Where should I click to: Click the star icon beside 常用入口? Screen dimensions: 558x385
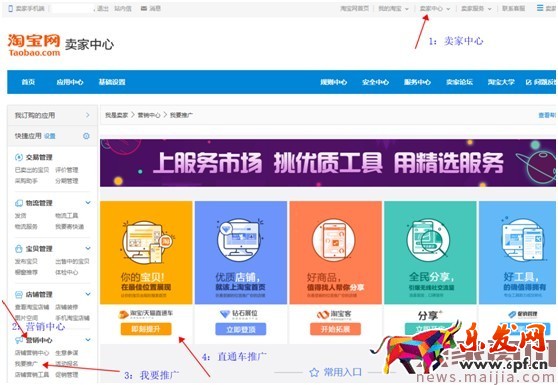coord(314,373)
